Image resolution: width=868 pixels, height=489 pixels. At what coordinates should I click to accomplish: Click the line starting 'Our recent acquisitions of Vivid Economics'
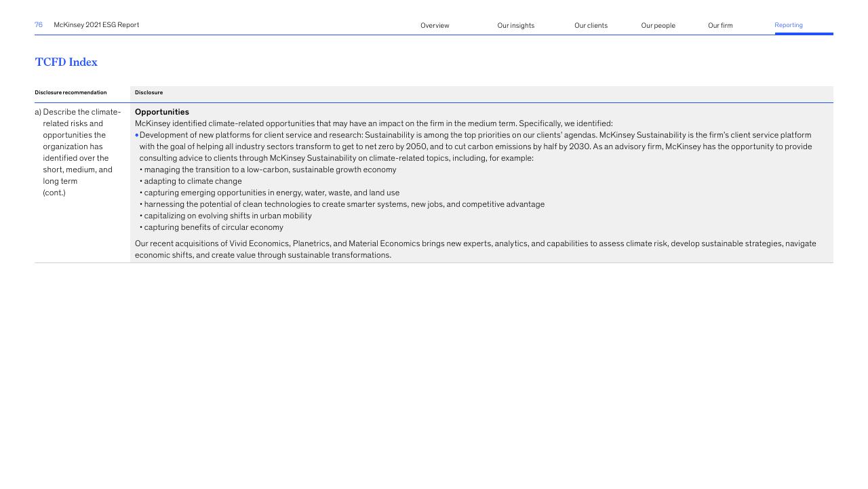(x=475, y=243)
